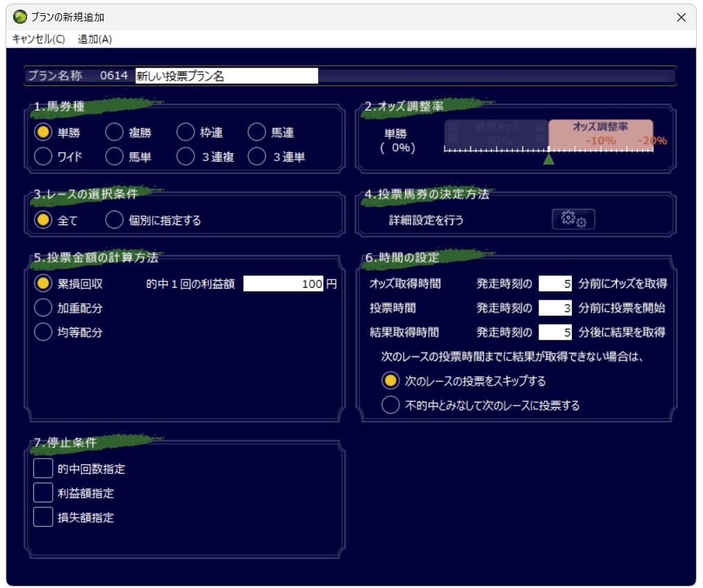Image resolution: width=703 pixels, height=588 pixels.
Task: Open the detailed settings gear button
Action: tap(573, 220)
